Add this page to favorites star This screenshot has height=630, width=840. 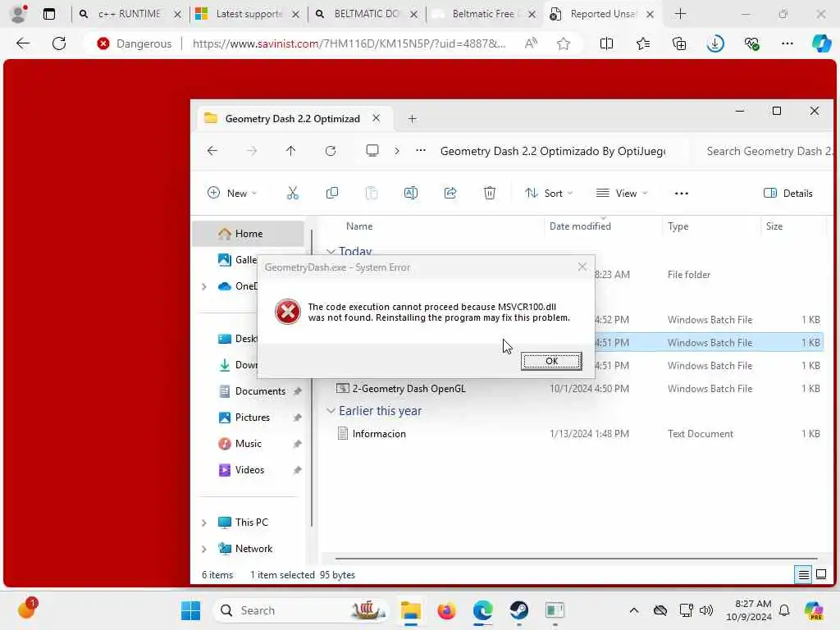pos(563,44)
